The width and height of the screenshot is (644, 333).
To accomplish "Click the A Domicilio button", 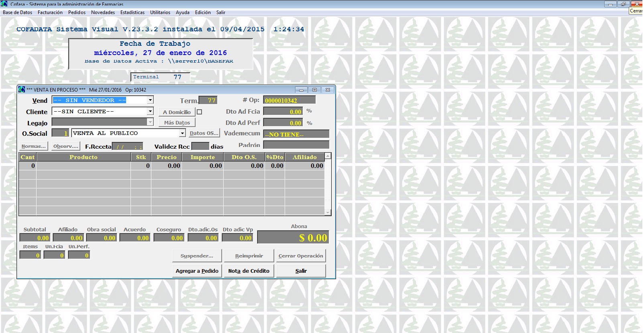I will (x=177, y=112).
